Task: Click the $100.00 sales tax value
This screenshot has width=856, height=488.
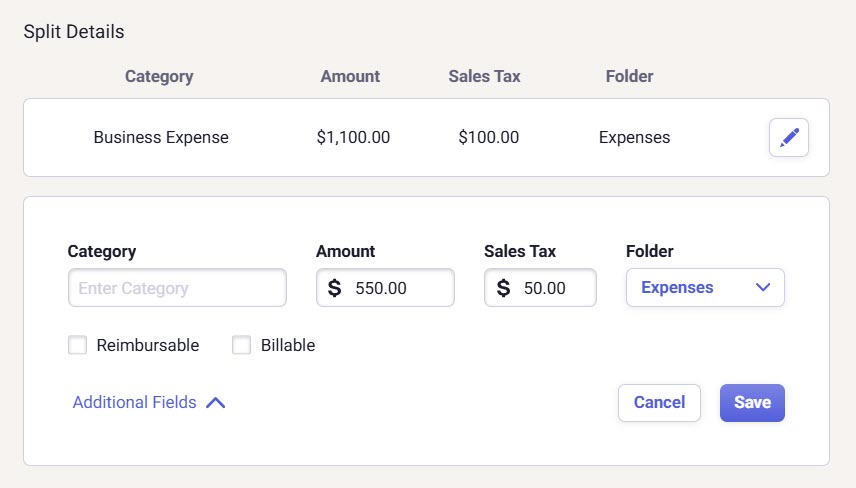Action: 488,138
